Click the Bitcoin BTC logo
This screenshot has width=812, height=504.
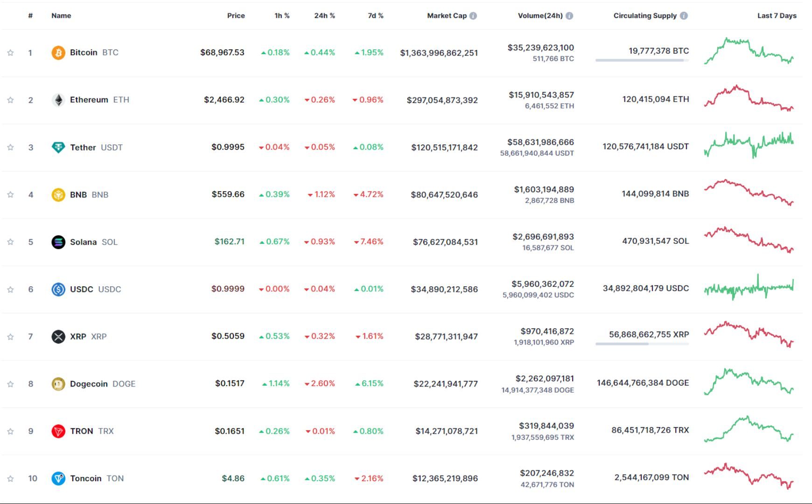click(57, 53)
